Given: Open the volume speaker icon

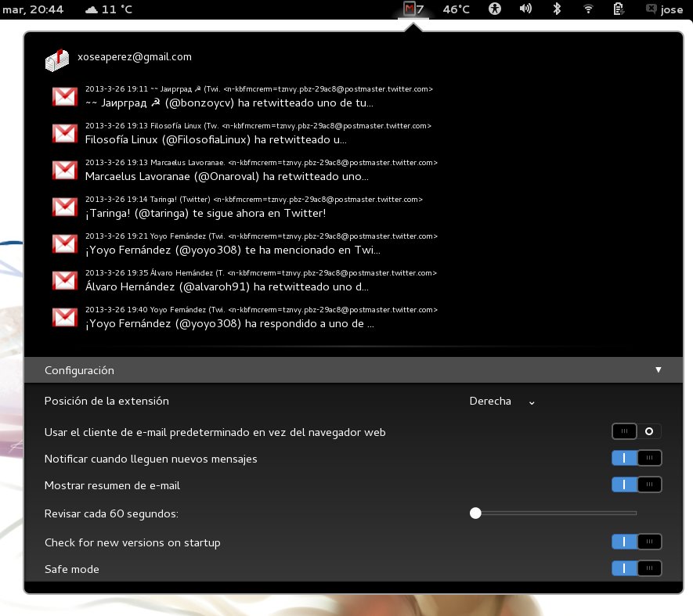Looking at the screenshot, I should tap(525, 9).
